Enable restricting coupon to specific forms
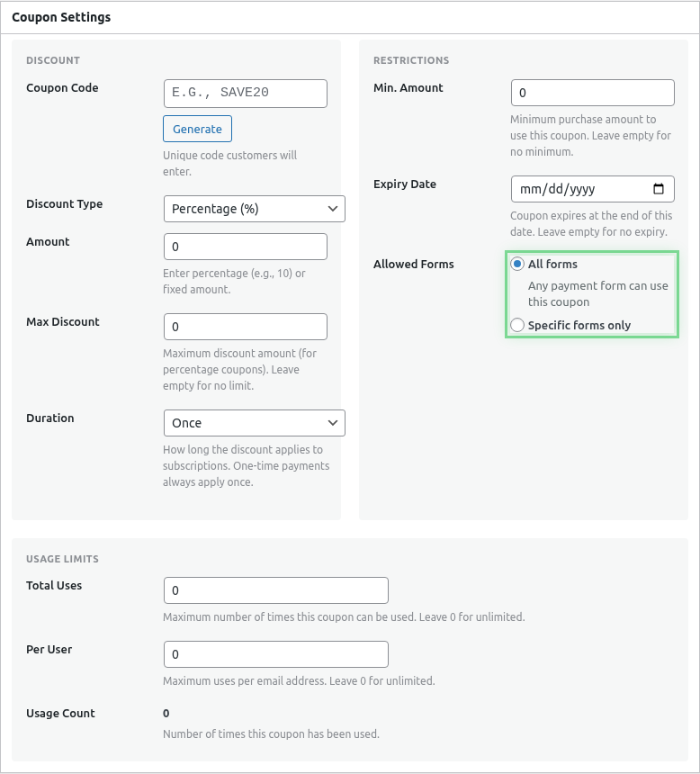 (517, 325)
